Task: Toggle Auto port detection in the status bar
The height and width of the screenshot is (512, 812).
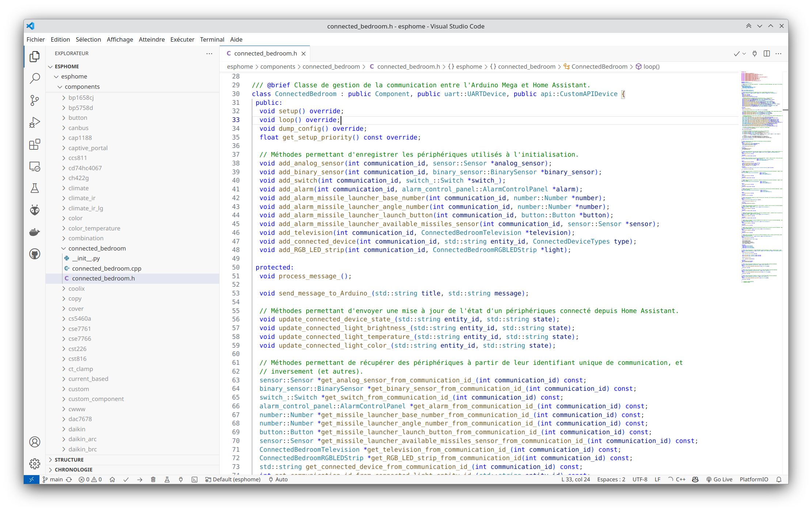Action: click(x=278, y=479)
